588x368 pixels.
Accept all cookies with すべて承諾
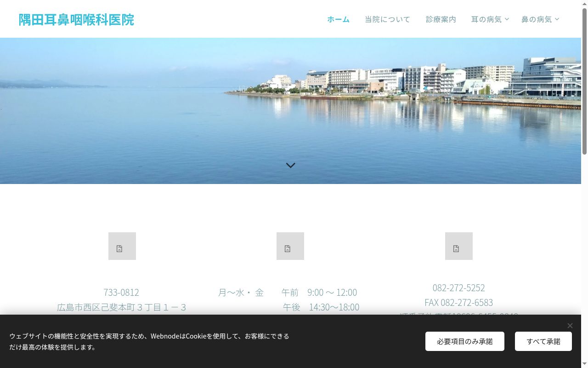tap(543, 341)
